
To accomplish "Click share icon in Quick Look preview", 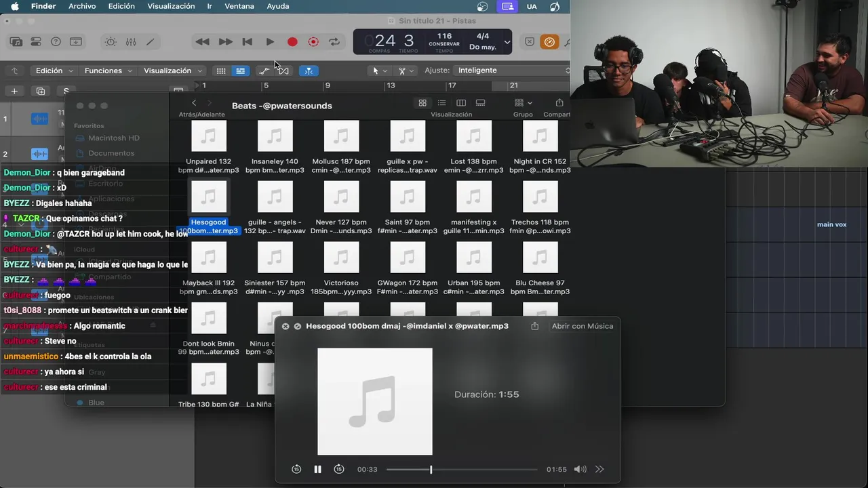I will click(x=534, y=326).
